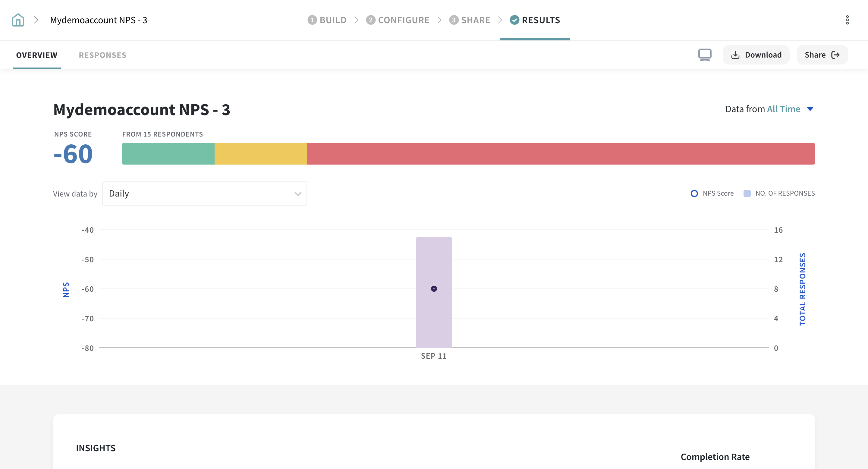This screenshot has width=868, height=469.
Task: Click the breadcrumb chevron after home
Action: (36, 20)
